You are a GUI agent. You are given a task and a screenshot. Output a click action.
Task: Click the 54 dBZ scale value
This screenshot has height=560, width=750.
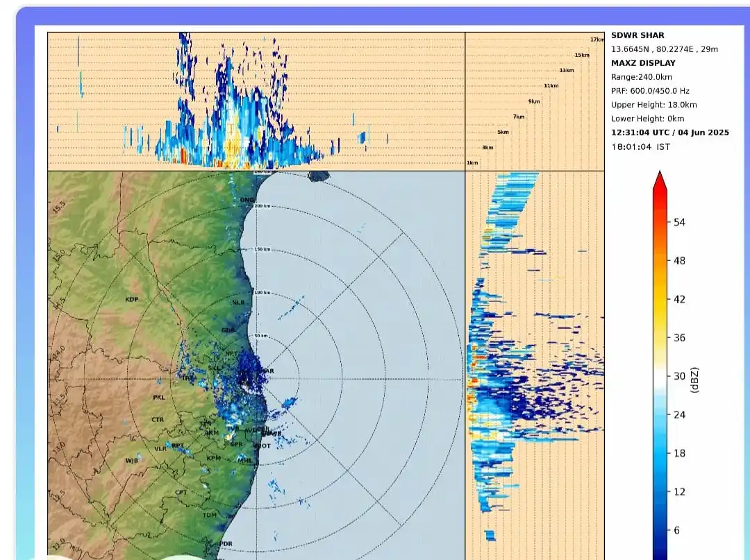click(679, 222)
